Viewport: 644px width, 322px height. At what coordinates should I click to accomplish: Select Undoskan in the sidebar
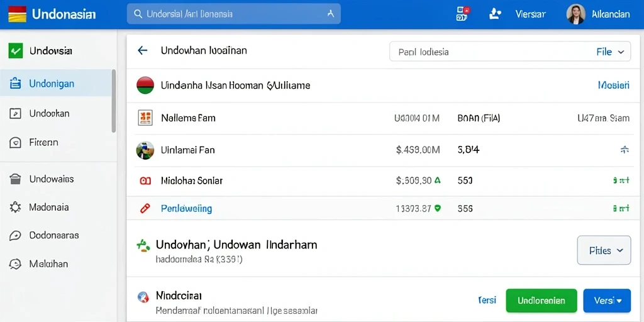coord(49,113)
